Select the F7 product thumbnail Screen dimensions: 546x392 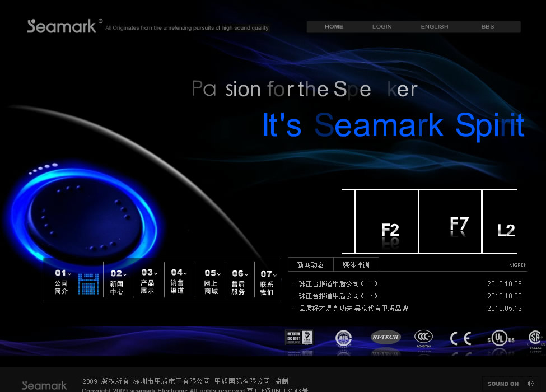point(450,221)
